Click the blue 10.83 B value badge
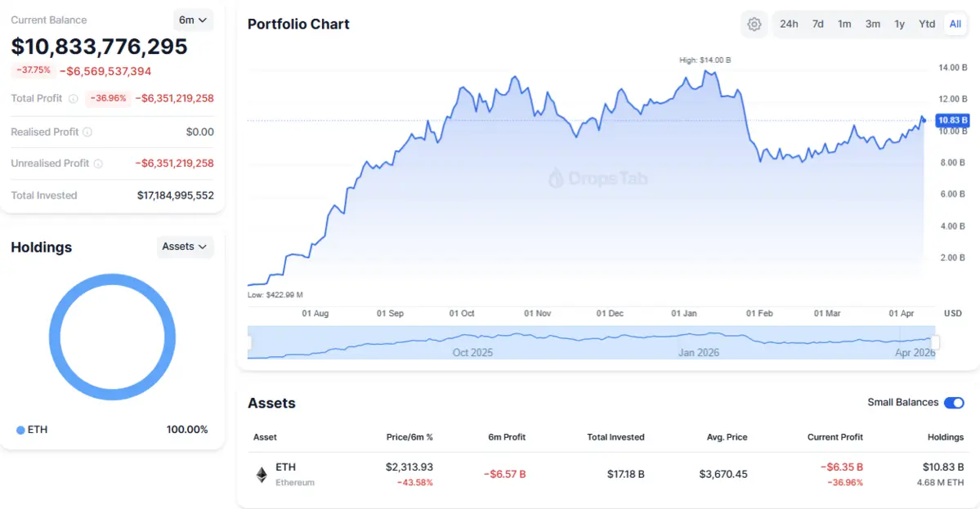The image size is (980, 509). [x=951, y=120]
